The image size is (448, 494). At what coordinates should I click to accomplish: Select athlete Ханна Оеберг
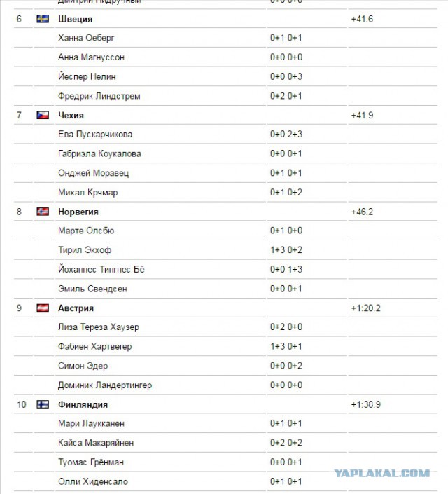86,38
